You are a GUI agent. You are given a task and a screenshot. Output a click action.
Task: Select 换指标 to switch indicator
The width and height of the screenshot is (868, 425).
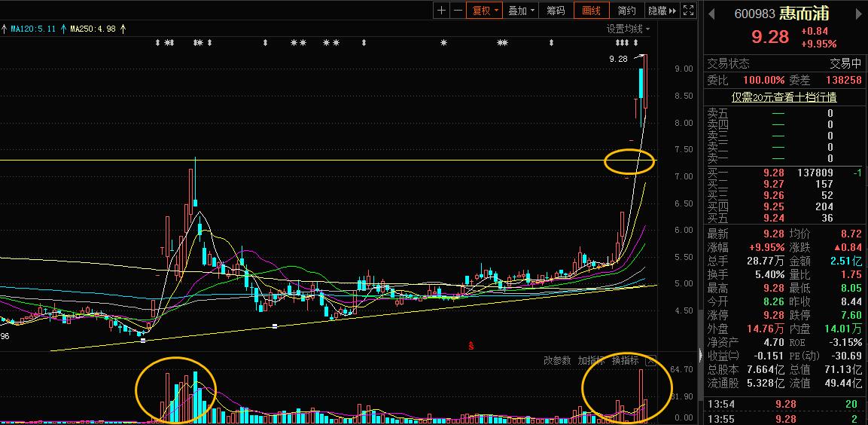click(x=625, y=361)
